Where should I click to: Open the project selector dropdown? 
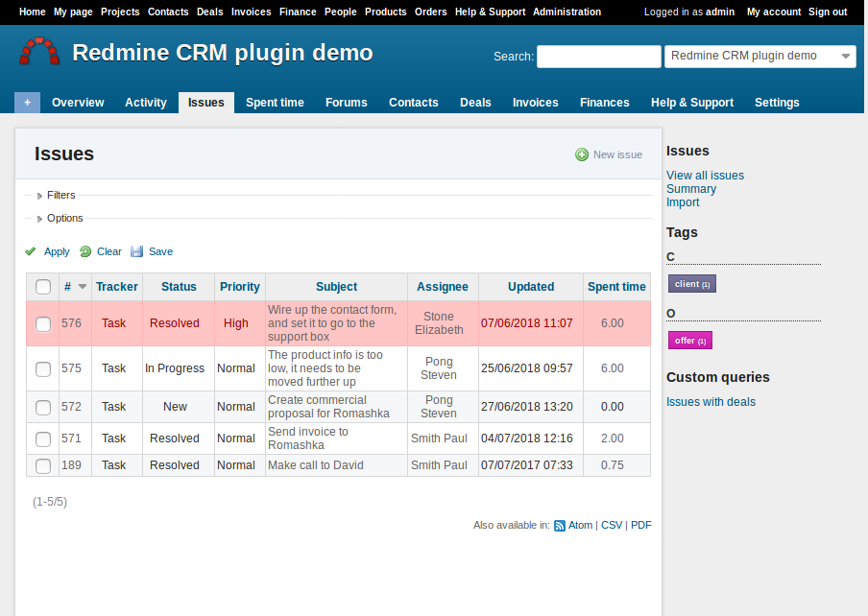(759, 57)
